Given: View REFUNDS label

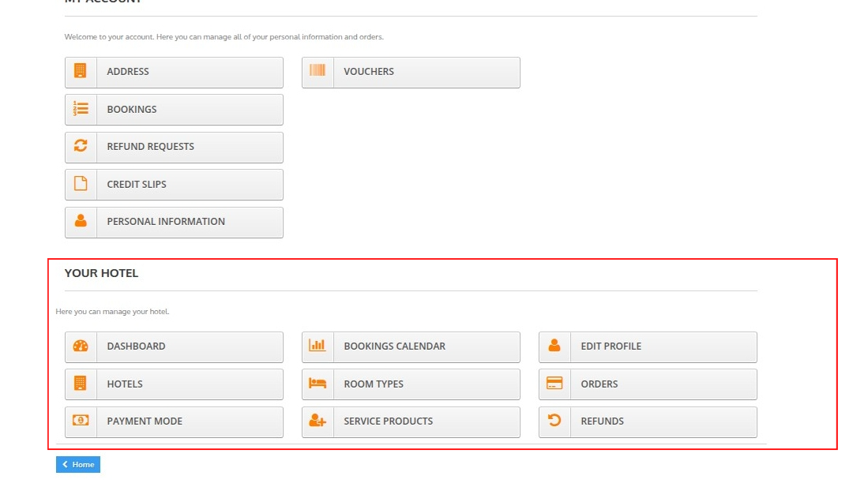Looking at the screenshot, I should (603, 421).
